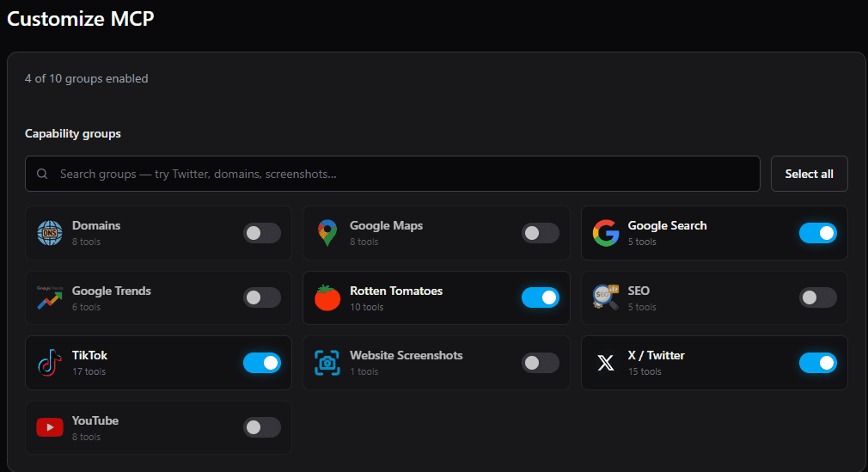Image resolution: width=868 pixels, height=472 pixels.
Task: Focus the Search groups input field
Action: coord(393,174)
